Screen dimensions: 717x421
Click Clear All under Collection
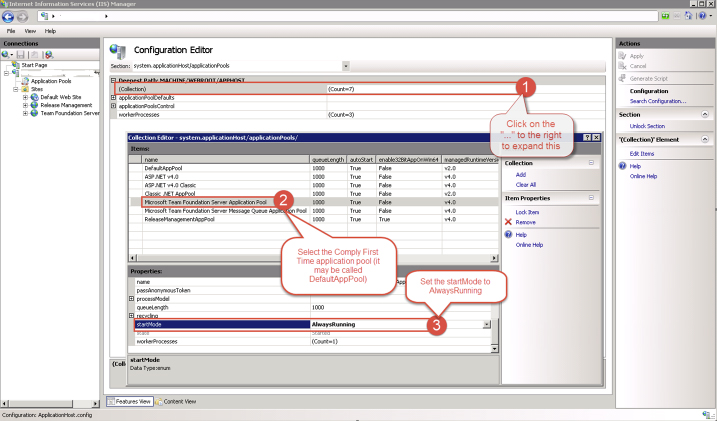(527, 185)
